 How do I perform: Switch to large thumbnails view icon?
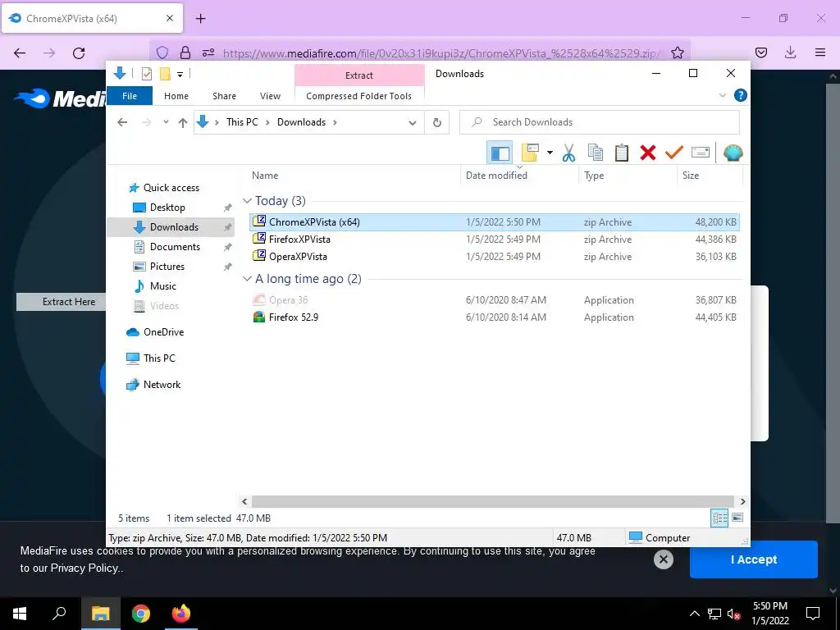(737, 518)
